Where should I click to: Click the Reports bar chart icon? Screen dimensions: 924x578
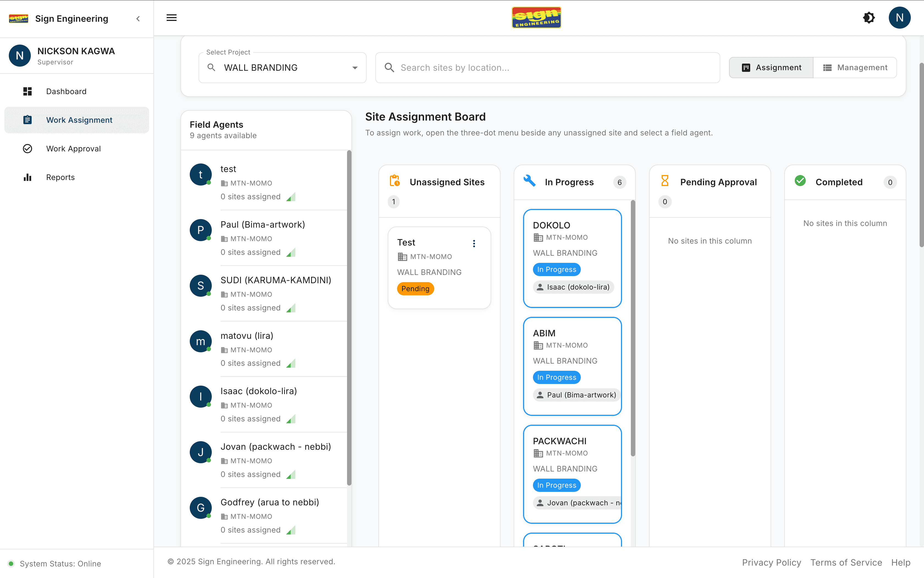pos(28,177)
